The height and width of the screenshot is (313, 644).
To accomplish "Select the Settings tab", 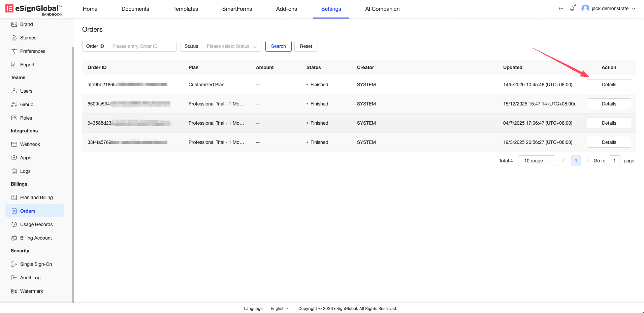I will pos(331,9).
